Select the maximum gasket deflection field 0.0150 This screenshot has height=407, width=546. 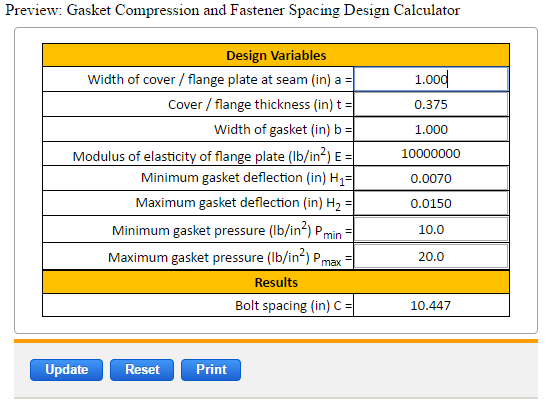tap(431, 203)
